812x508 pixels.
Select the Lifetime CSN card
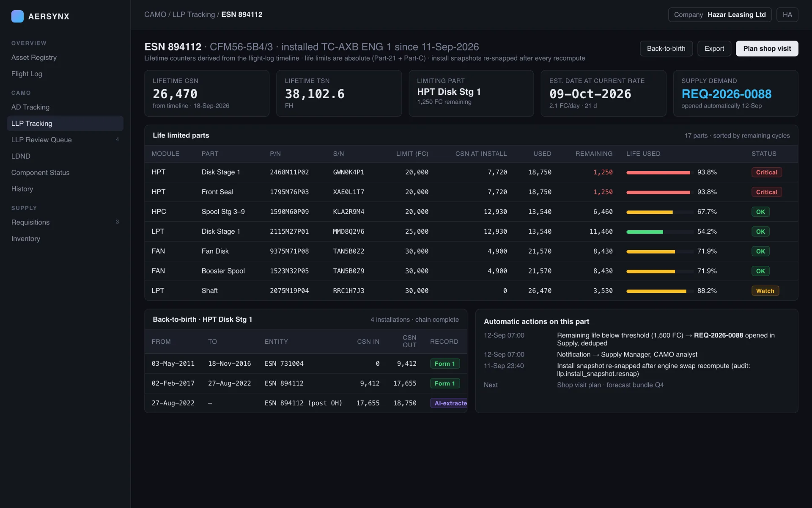(x=207, y=94)
